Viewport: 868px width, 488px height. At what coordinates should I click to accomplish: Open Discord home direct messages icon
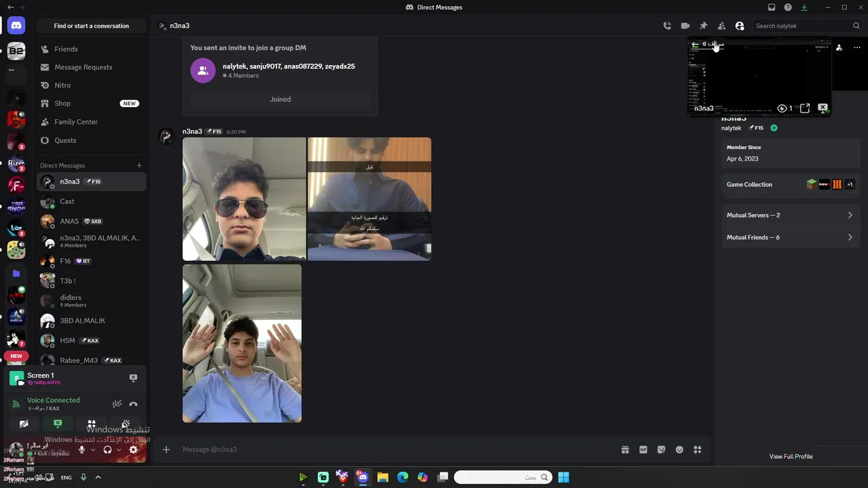click(x=16, y=26)
